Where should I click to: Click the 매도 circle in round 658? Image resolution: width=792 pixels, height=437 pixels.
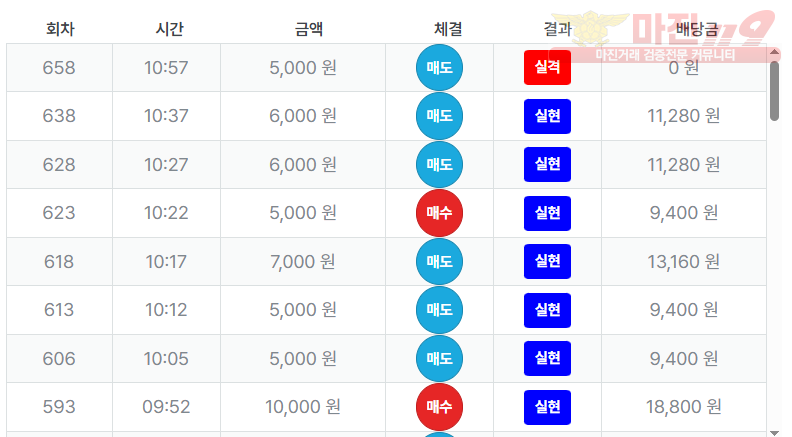[x=439, y=68]
